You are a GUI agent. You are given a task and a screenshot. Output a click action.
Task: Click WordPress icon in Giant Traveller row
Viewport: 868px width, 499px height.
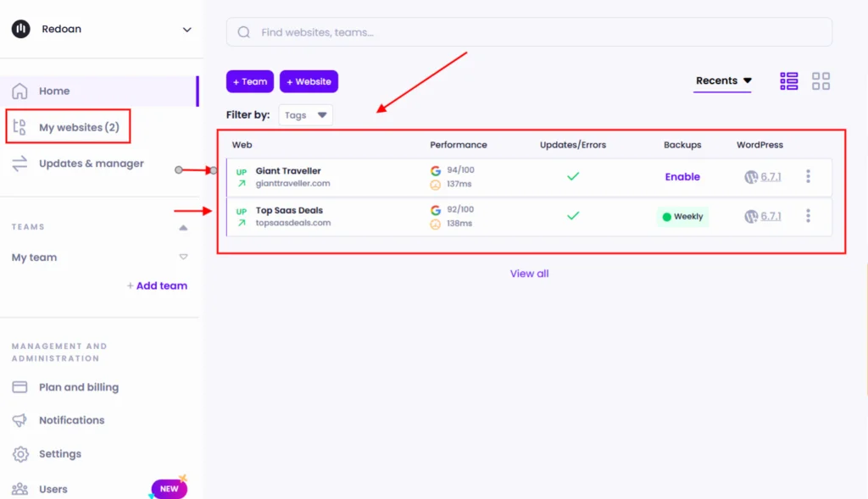pyautogui.click(x=750, y=177)
